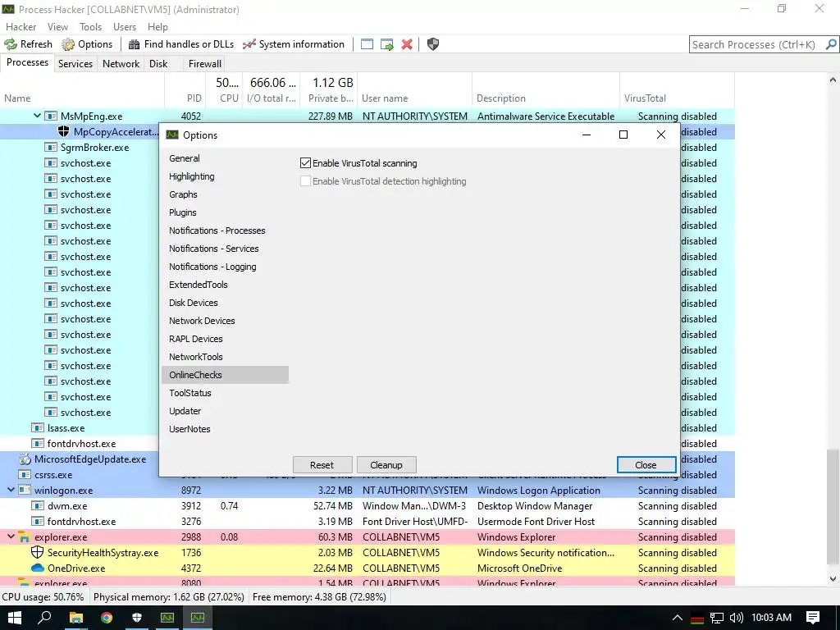Switch to the Services tab
Image resolution: width=840 pixels, height=630 pixels.
click(x=75, y=64)
